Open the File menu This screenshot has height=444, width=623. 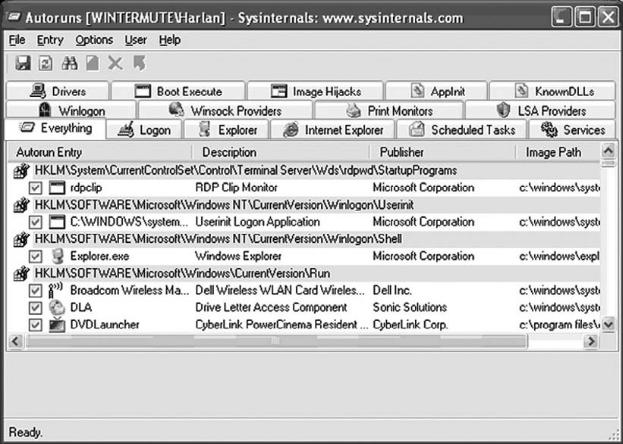point(17,40)
